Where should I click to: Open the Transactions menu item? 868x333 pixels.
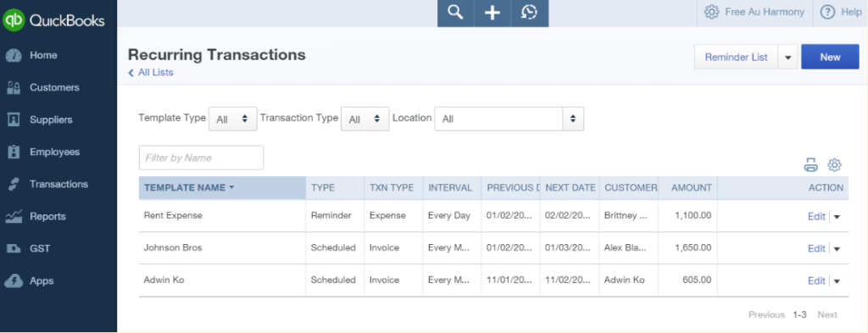click(58, 184)
